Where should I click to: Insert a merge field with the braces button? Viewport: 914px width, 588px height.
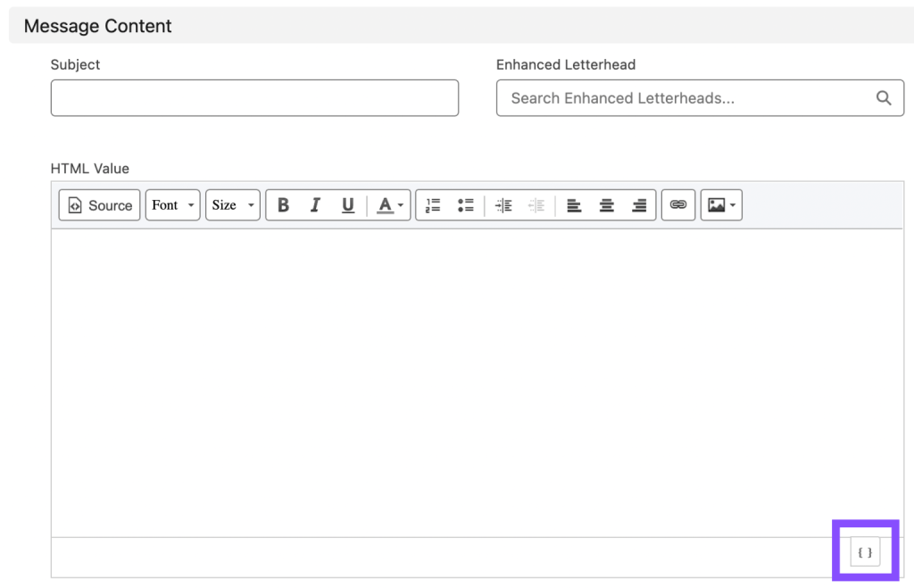pos(864,551)
